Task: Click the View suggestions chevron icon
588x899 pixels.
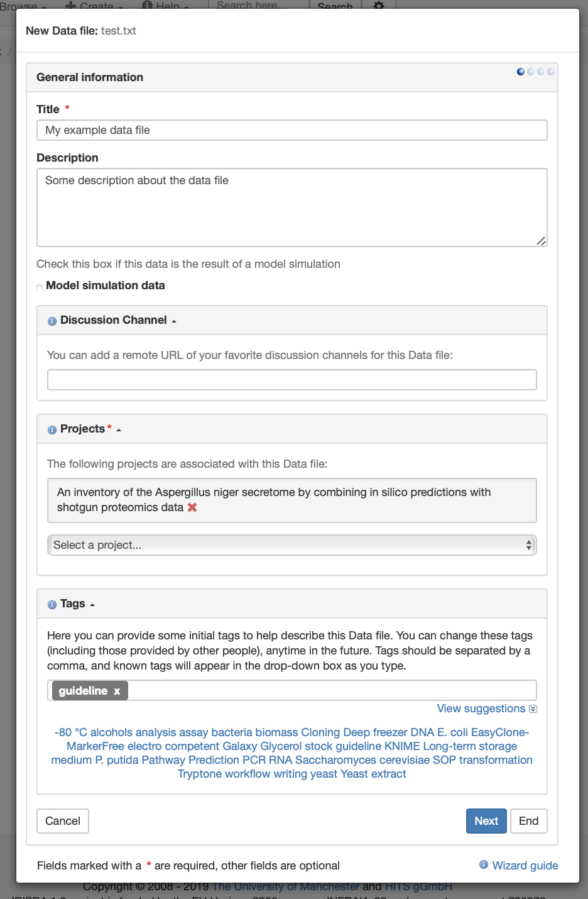Action: [533, 709]
